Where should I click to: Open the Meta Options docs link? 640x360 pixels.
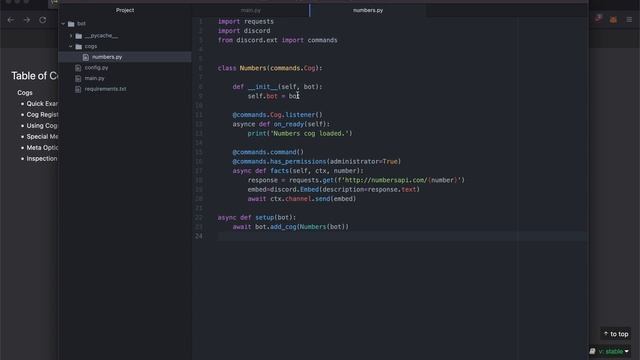42,148
